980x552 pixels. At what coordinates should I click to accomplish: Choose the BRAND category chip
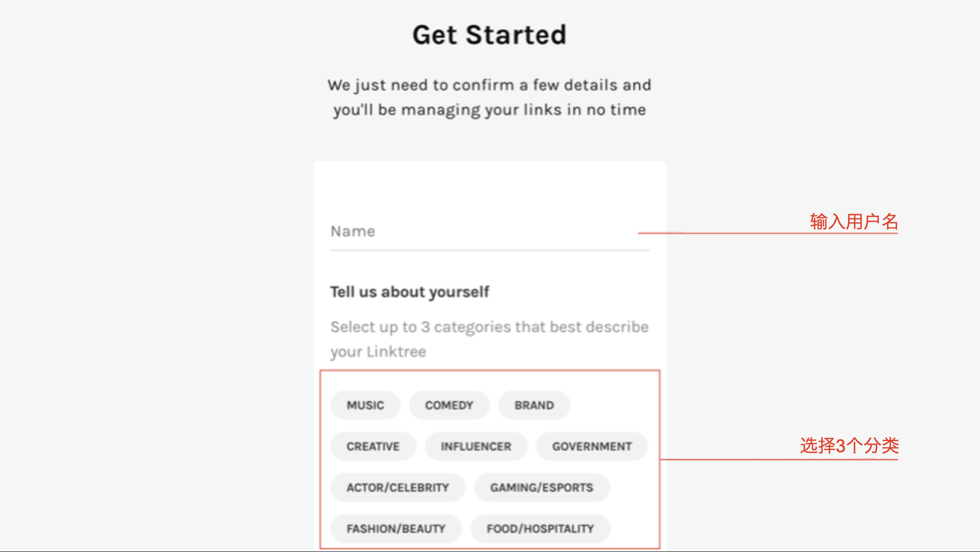534,405
